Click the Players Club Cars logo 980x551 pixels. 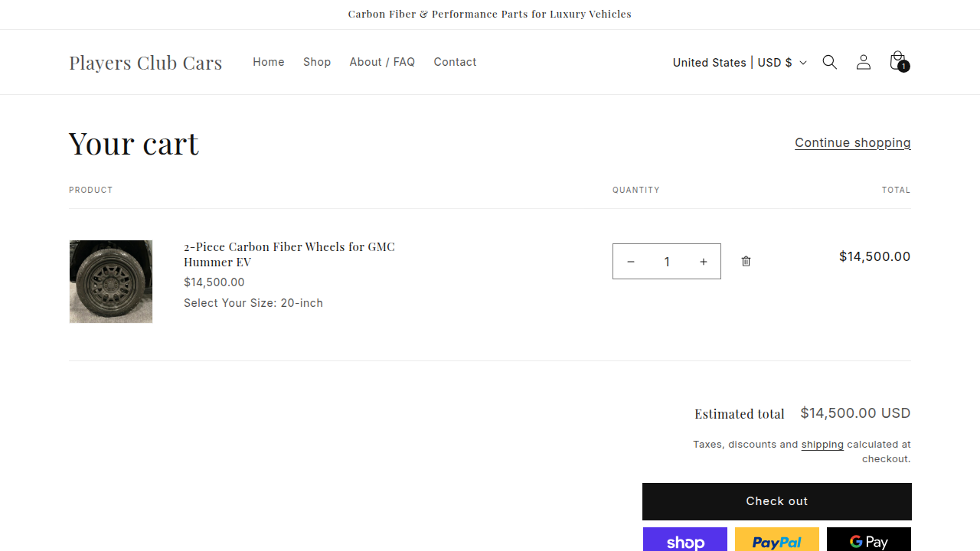(145, 62)
